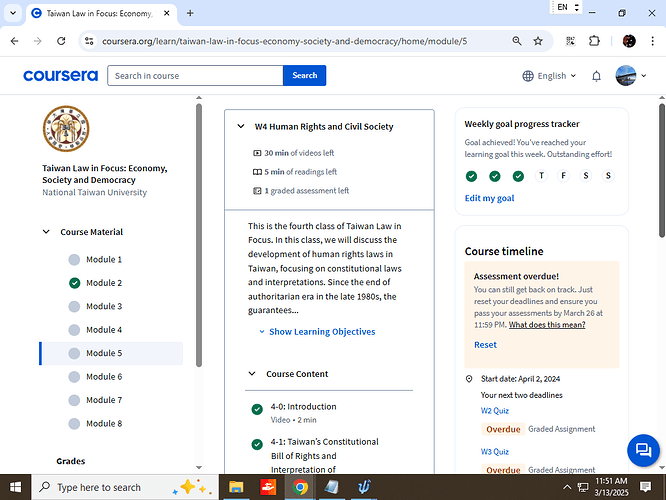The height and width of the screenshot is (500, 666).
Task: Click the Coursera logo
Action: point(60,76)
